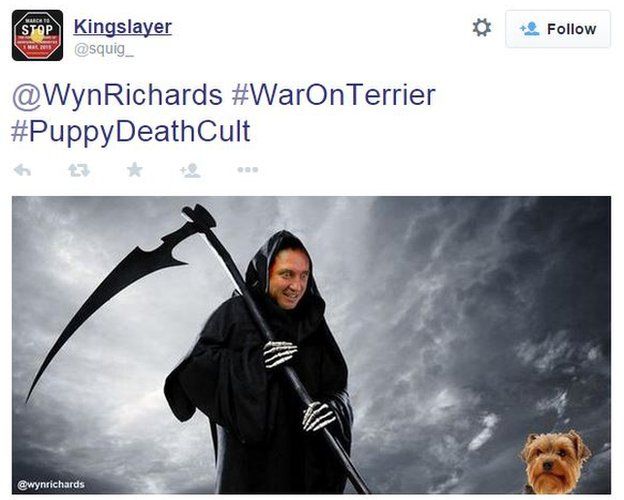The width and height of the screenshot is (624, 500).
Task: Follow the Kingslayer account
Action: coord(558,29)
